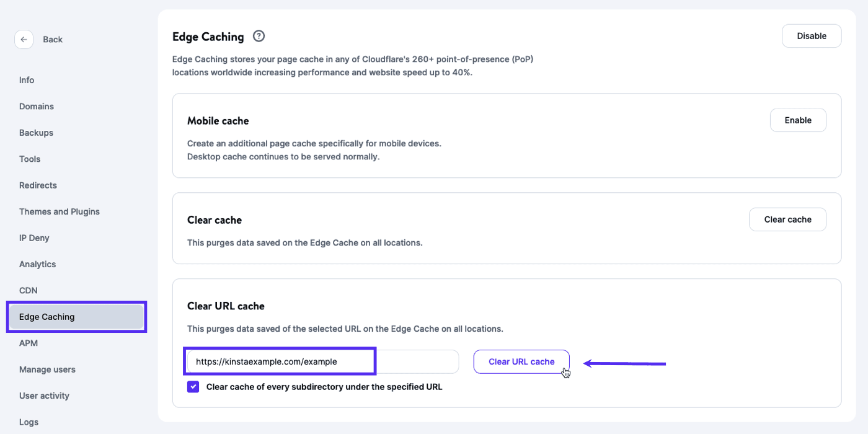868x434 pixels.
Task: Go to Themes and Plugins section
Action: pos(59,211)
